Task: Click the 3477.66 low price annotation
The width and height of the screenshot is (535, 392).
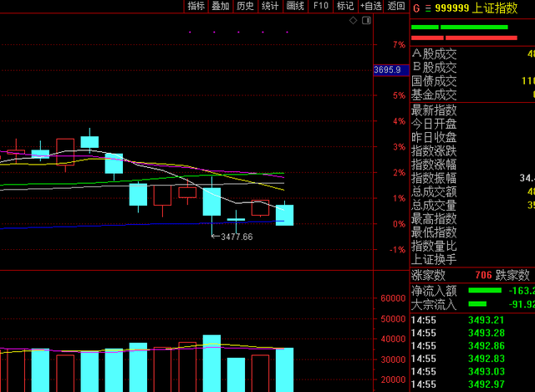Action: click(237, 237)
